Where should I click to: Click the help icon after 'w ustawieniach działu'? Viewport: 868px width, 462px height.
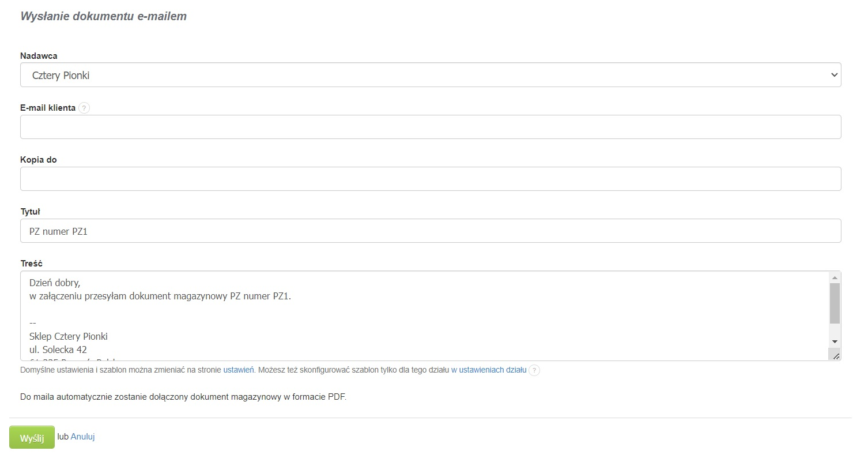(534, 370)
